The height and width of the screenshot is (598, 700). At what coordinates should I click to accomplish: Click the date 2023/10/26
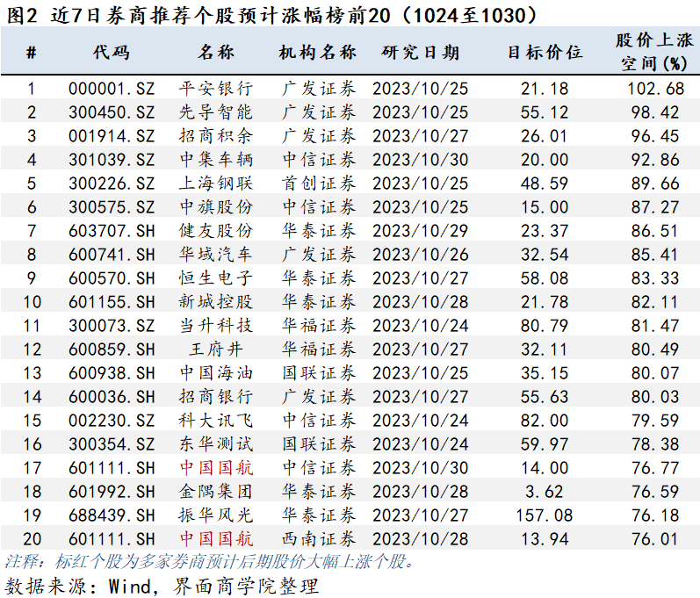point(421,255)
